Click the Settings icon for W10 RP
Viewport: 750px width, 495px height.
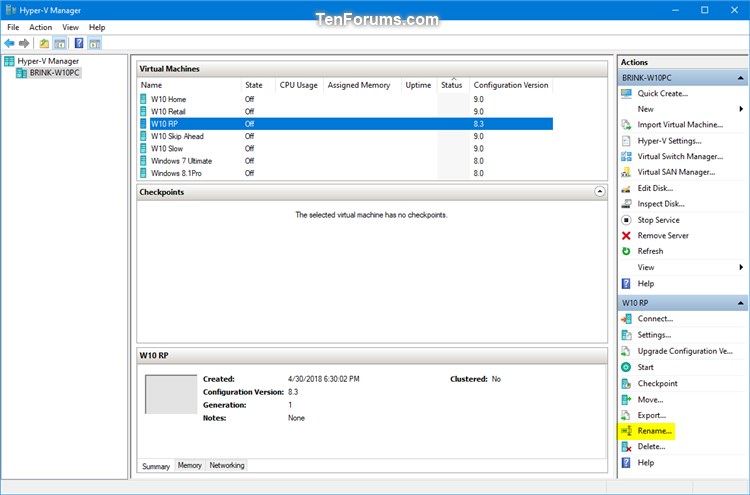pos(626,335)
